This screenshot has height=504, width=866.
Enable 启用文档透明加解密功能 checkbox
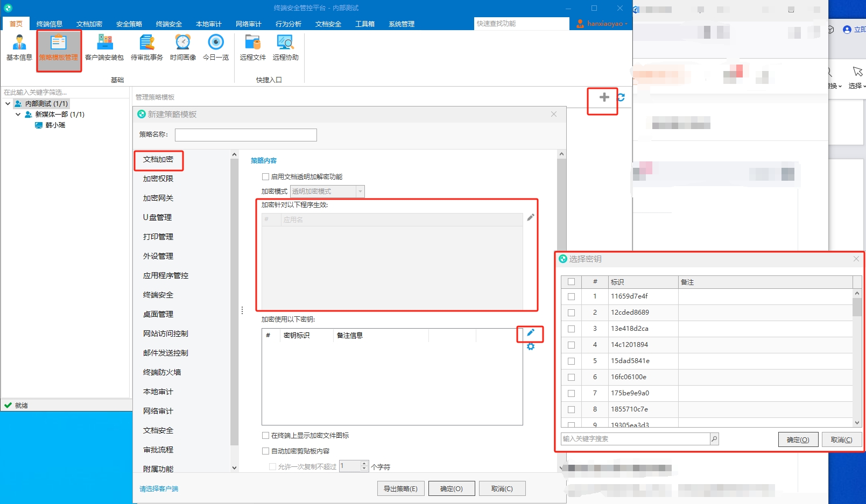(265, 176)
